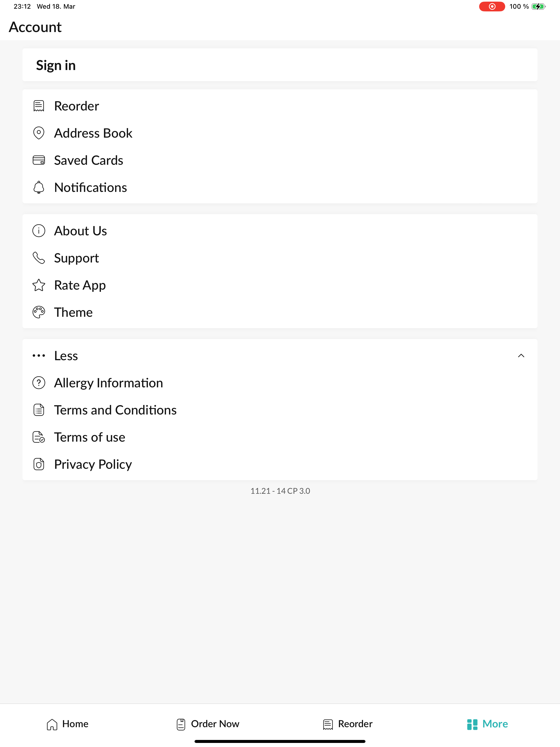Screen dimensions: 560x747
Task: Go to the Reorder bottom tab
Action: pyautogui.click(x=348, y=724)
